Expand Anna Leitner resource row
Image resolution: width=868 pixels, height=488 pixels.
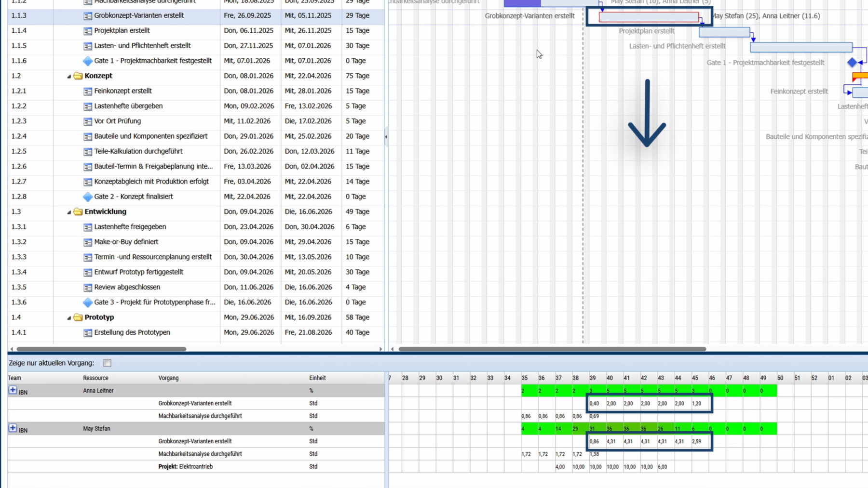click(13, 390)
